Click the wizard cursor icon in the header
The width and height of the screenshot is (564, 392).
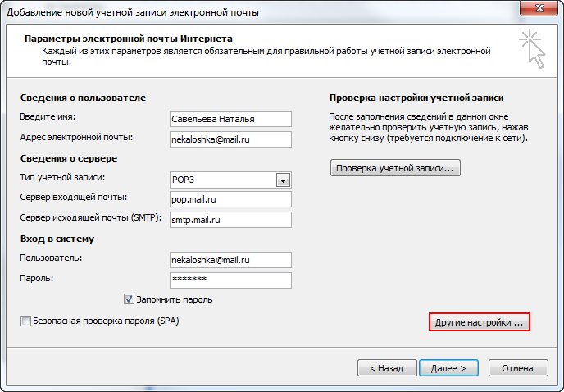pyautogui.click(x=532, y=49)
